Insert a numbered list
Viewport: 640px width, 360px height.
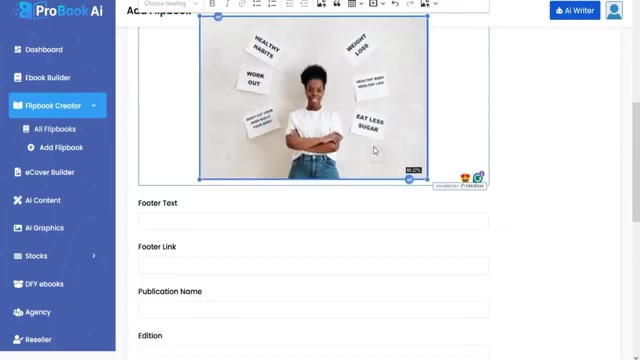pyautogui.click(x=272, y=4)
